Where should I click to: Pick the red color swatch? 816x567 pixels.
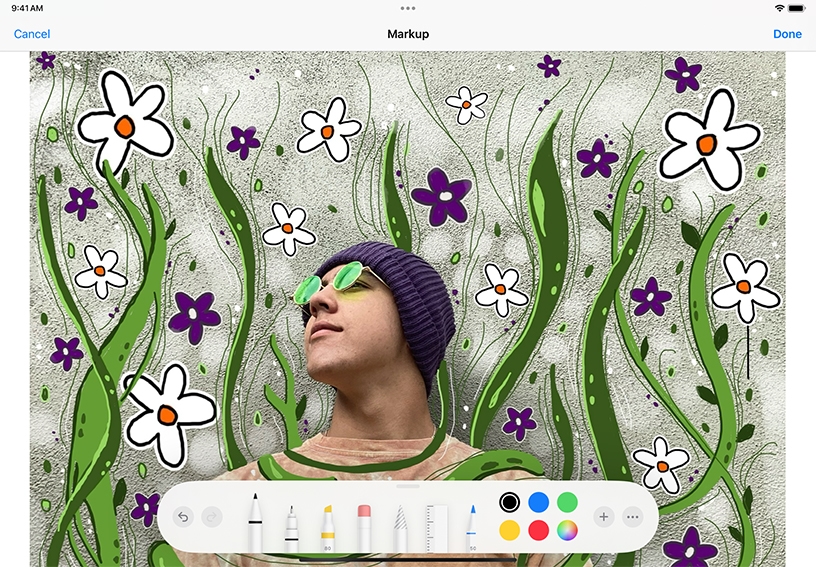539,530
